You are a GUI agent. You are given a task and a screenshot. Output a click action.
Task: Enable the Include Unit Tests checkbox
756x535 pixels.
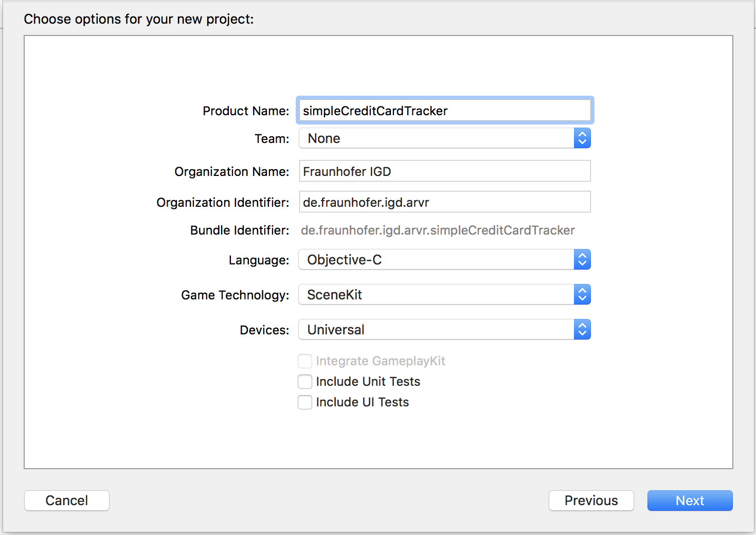305,382
